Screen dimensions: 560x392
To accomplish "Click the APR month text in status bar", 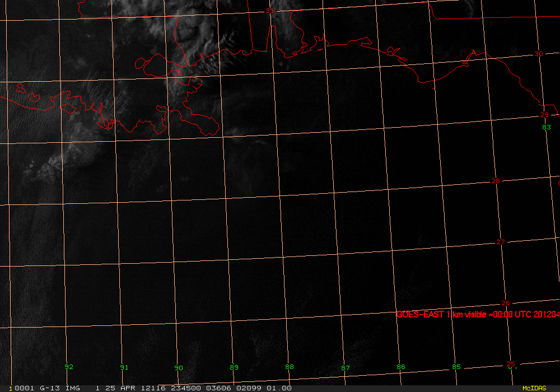I will tap(128, 388).
